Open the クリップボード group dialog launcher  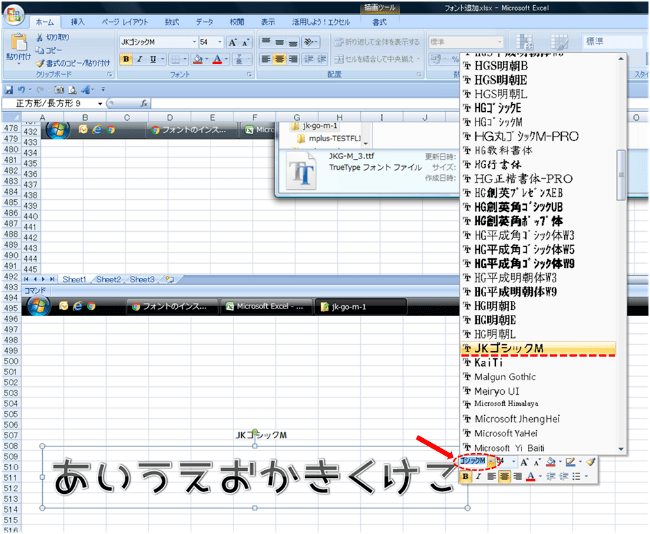[110, 75]
